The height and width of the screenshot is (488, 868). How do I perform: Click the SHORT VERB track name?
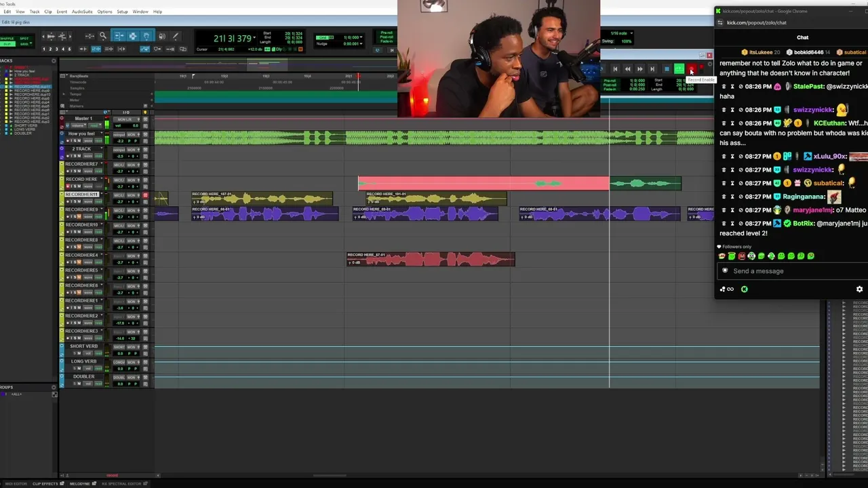(84, 346)
